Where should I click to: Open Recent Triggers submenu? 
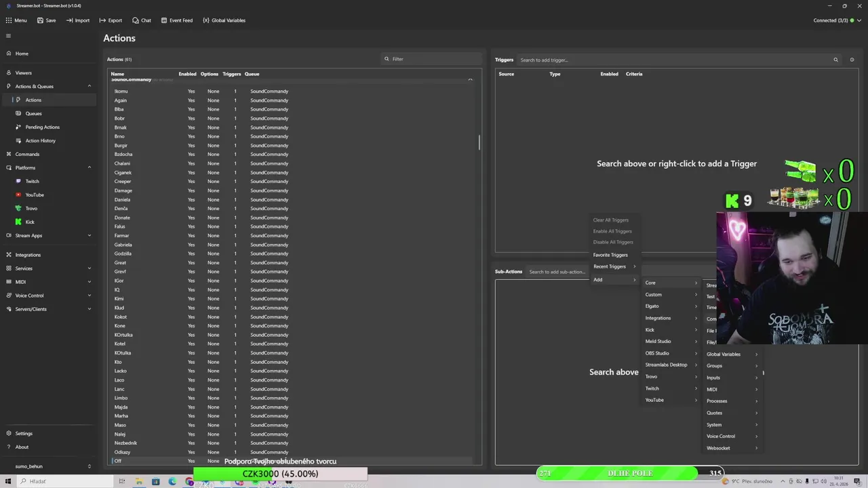(x=614, y=266)
